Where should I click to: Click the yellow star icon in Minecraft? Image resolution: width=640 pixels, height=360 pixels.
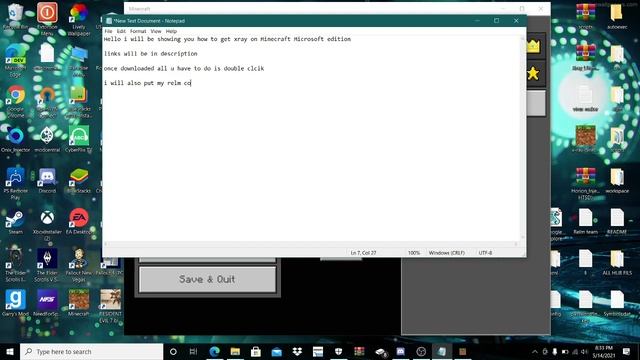click(x=533, y=73)
